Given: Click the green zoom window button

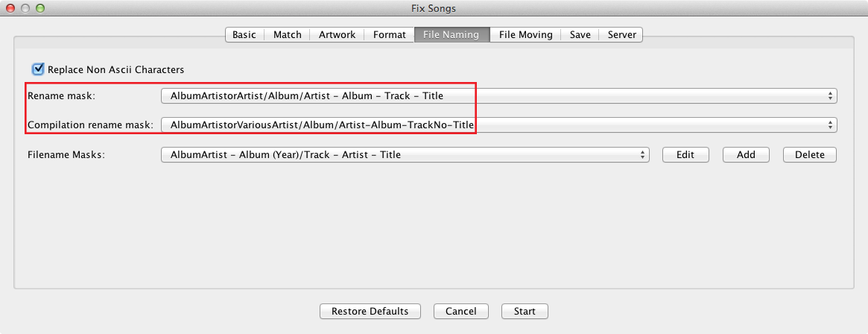Looking at the screenshot, I should tap(39, 8).
